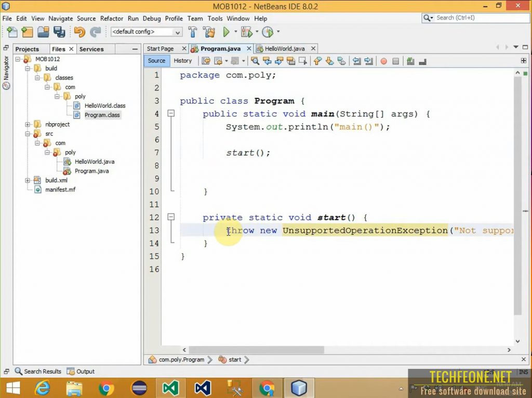The image size is (532, 398).
Task: Switch to the Projects tab
Action: coord(27,49)
